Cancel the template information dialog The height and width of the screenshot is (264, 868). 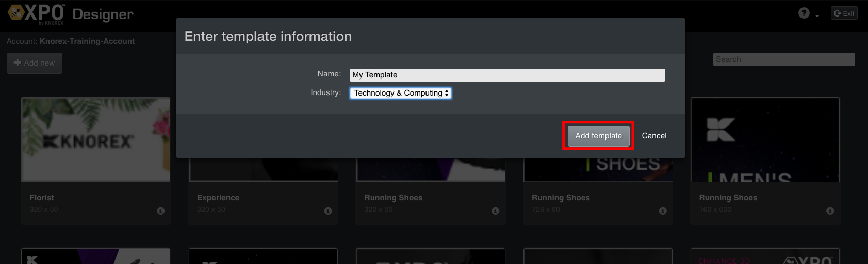click(x=654, y=136)
